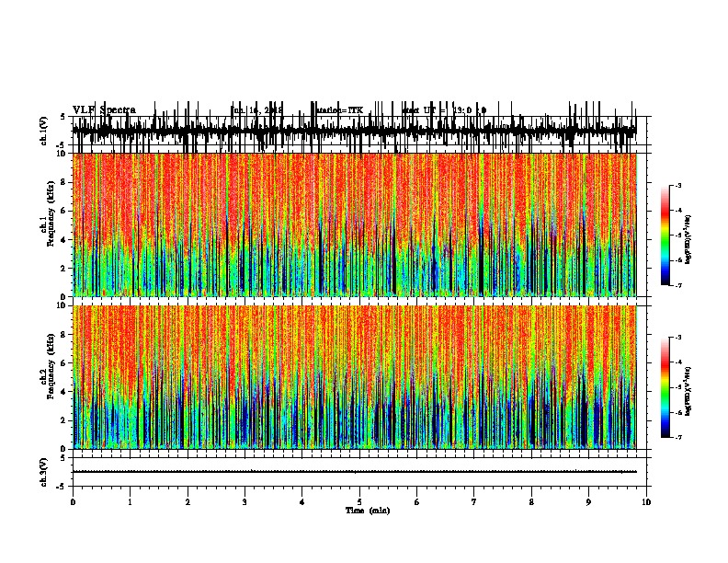This screenshot has width=728, height=563.
Task: Click the "-7" tick on ch.2 colorbar
Action: tap(677, 438)
